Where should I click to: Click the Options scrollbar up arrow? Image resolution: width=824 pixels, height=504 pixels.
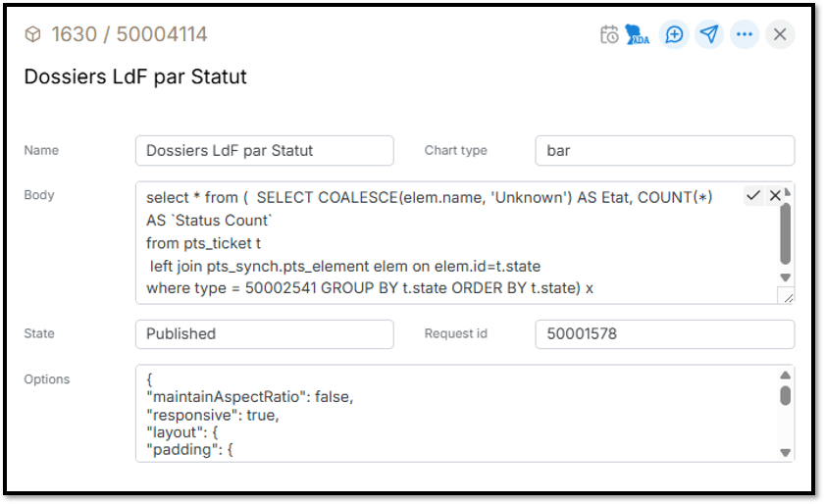(x=785, y=376)
